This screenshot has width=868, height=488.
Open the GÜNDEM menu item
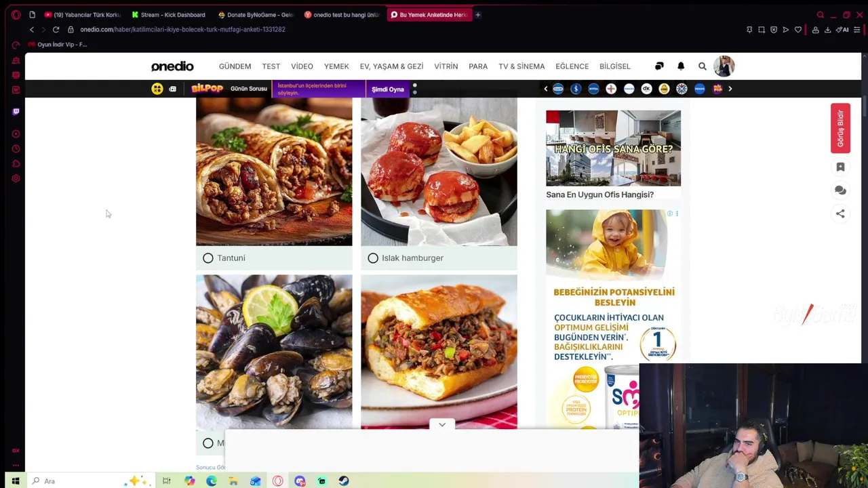(235, 66)
